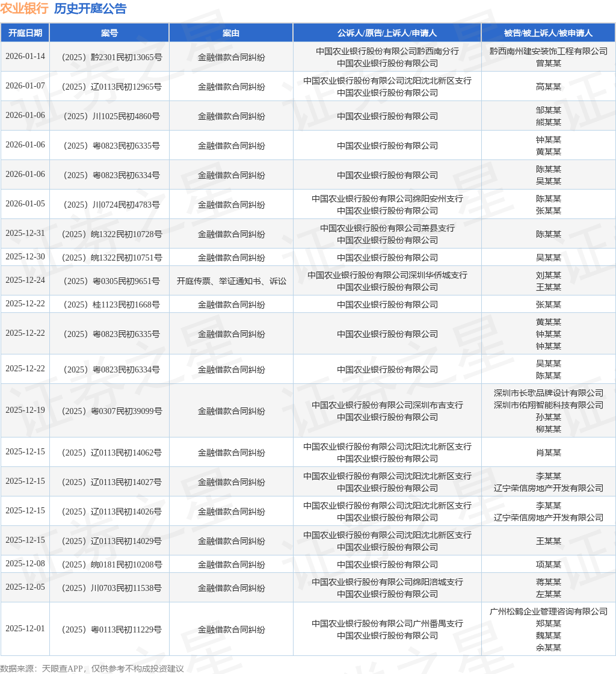Click defendant 刘某某
The width and height of the screenshot is (616, 674).
tap(549, 275)
